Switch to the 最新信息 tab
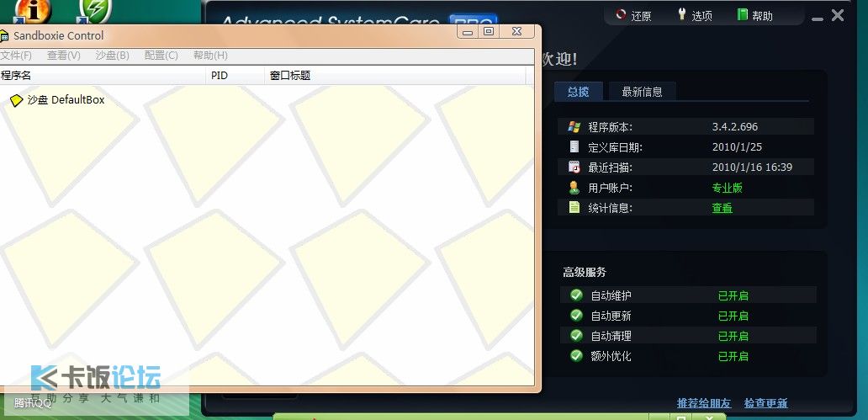The height and width of the screenshot is (420, 868). (642, 92)
